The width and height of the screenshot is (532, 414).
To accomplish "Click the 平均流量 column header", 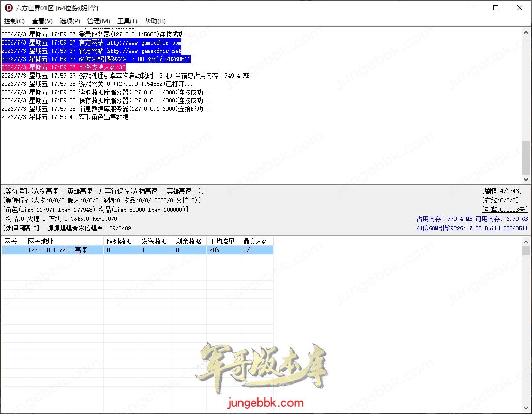I will pyautogui.click(x=223, y=242).
